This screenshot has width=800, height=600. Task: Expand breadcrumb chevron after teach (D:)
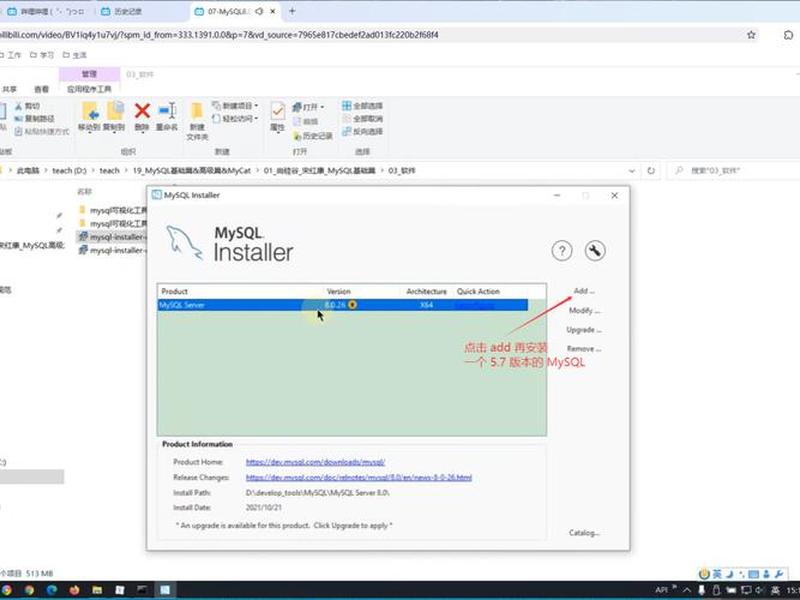(93, 171)
